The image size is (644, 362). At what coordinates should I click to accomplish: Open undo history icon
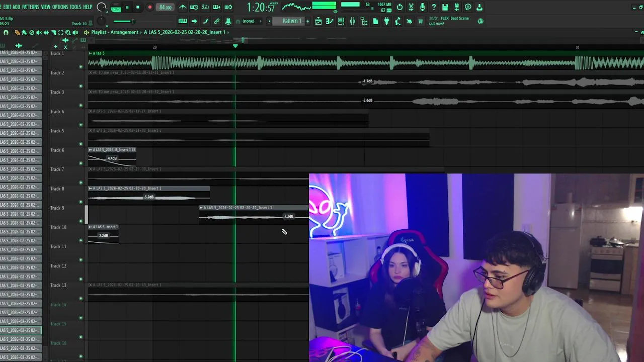(399, 7)
